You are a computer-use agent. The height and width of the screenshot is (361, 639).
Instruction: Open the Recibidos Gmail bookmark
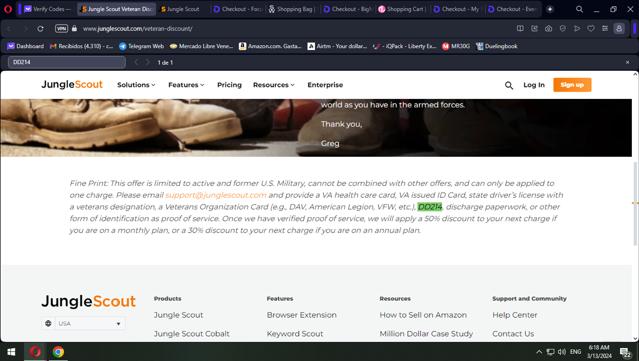pyautogui.click(x=81, y=46)
